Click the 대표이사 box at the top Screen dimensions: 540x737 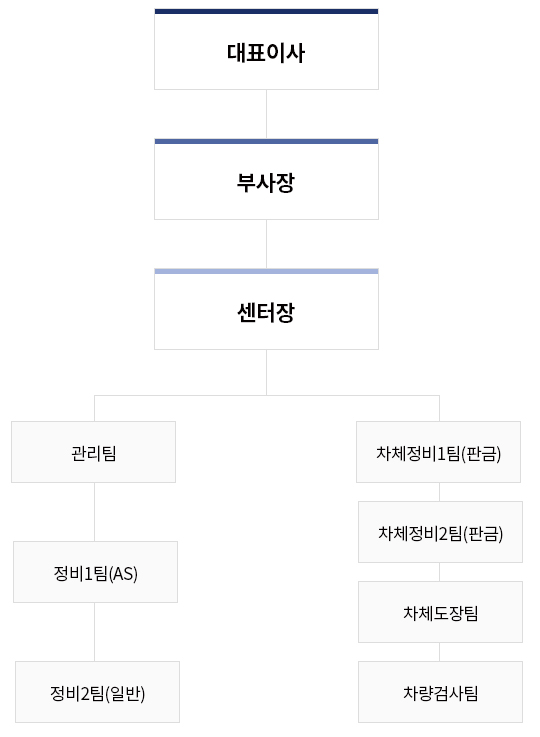tap(266, 49)
